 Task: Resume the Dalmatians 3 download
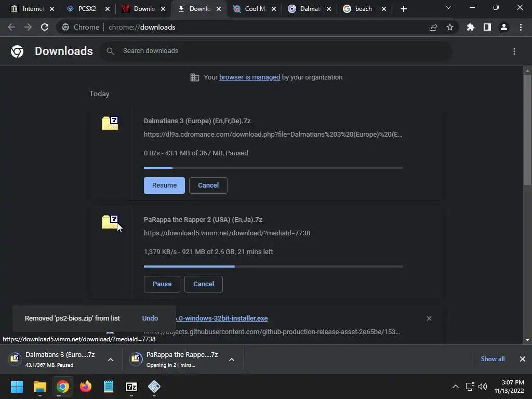tap(164, 185)
